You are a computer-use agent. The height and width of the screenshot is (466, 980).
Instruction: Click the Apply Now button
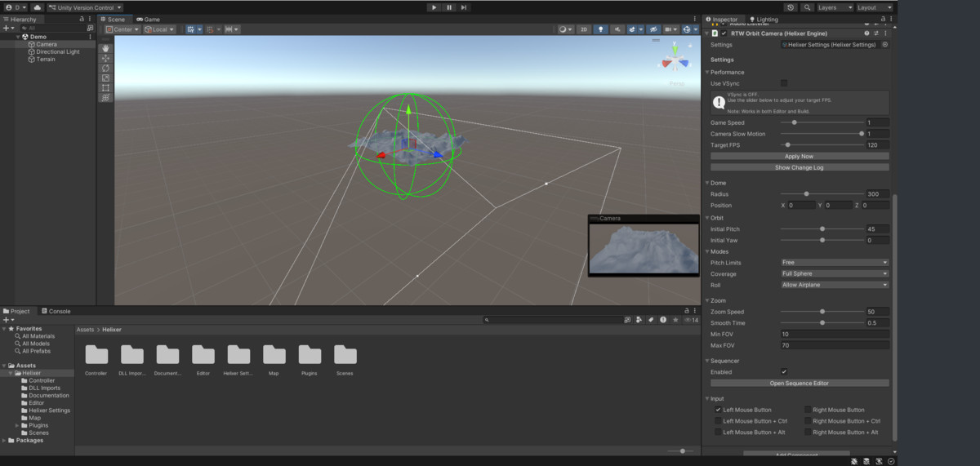(799, 156)
